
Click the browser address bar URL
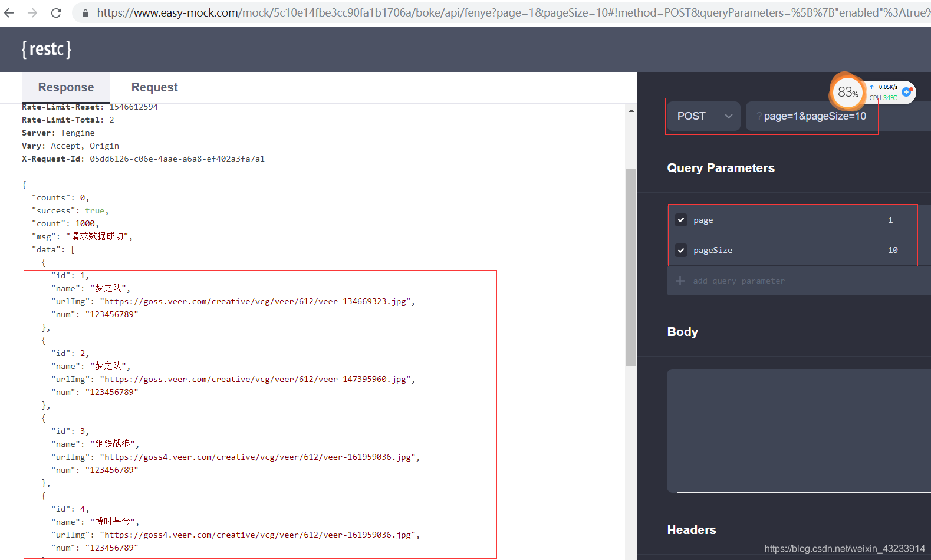pos(513,12)
